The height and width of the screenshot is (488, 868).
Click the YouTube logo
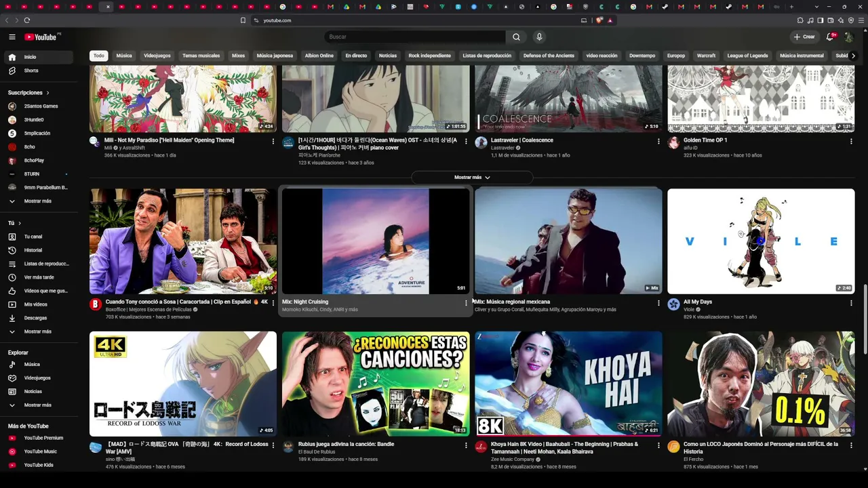pos(41,37)
